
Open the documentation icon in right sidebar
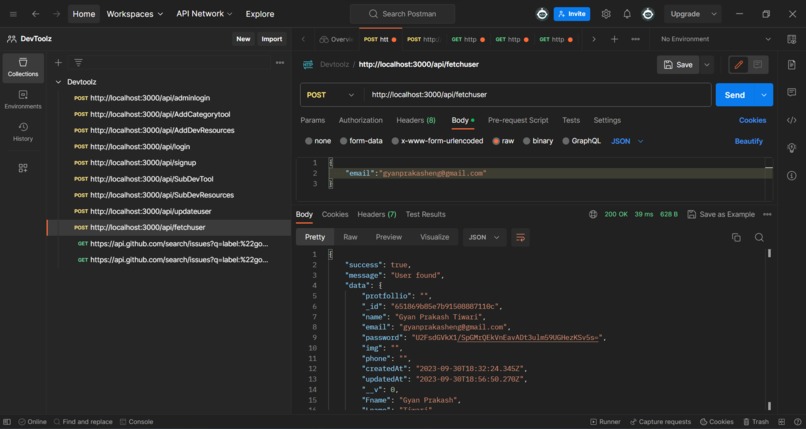[x=792, y=64]
